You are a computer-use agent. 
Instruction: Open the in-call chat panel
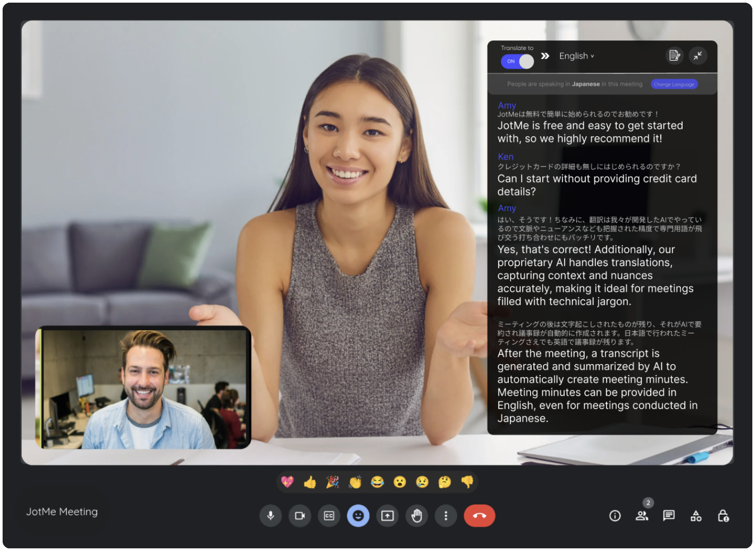pos(669,515)
